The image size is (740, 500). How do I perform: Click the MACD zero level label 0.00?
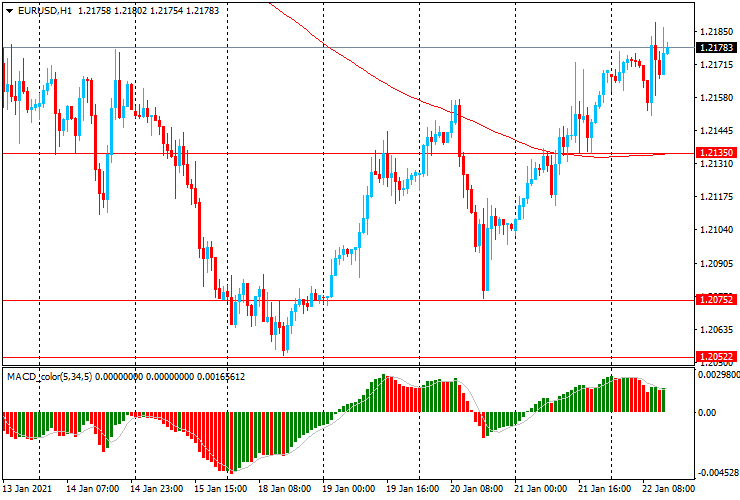click(x=707, y=413)
